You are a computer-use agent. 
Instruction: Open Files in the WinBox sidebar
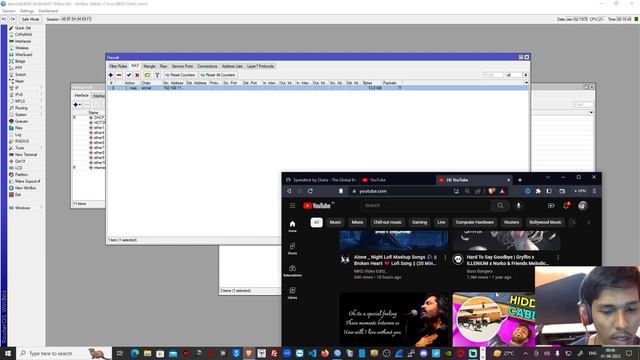click(x=19, y=128)
